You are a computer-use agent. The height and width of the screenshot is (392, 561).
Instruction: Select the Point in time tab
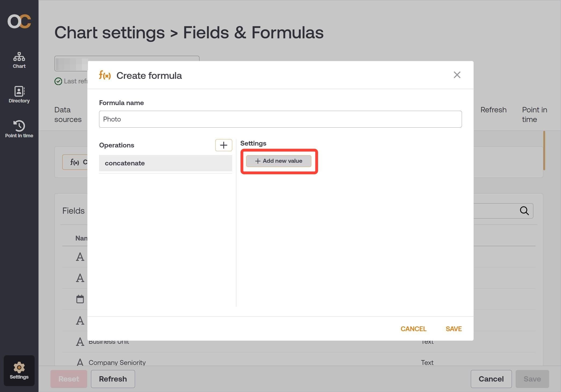pyautogui.click(x=534, y=114)
